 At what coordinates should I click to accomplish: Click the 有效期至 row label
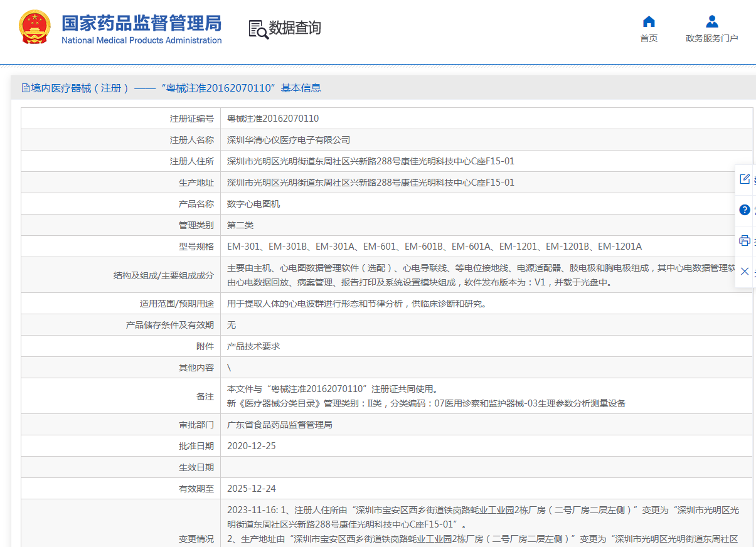(196, 489)
